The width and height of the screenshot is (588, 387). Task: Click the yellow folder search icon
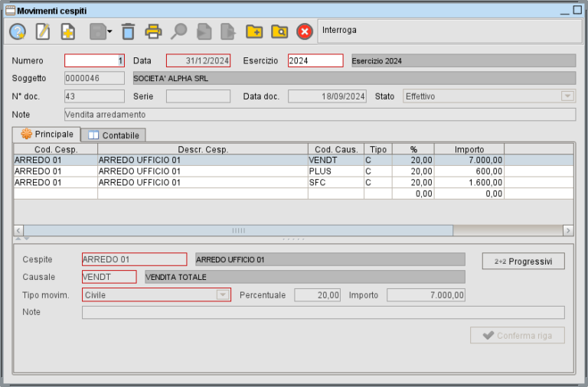pos(279,31)
